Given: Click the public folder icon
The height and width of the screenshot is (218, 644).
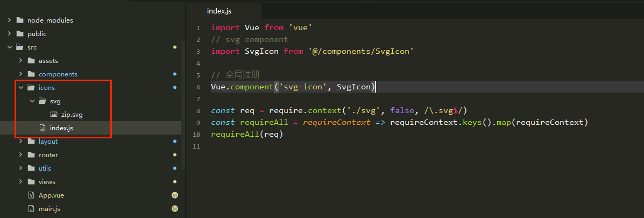Looking at the screenshot, I should [20, 34].
